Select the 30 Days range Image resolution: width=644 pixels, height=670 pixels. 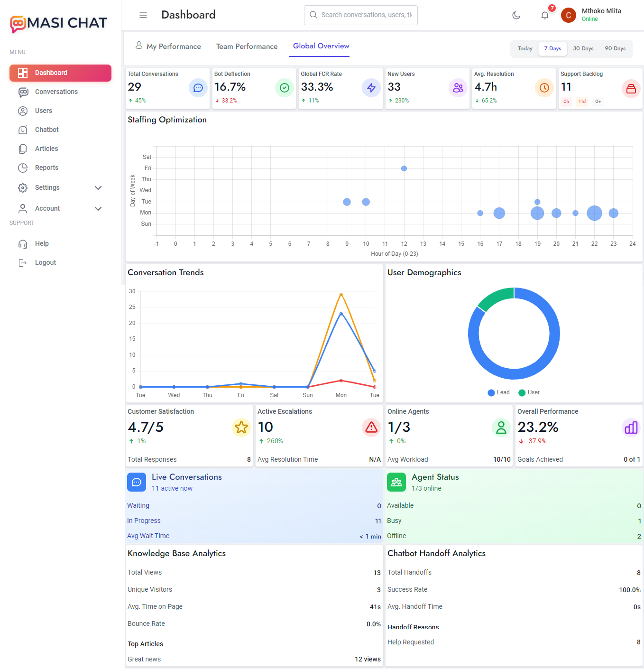[583, 48]
